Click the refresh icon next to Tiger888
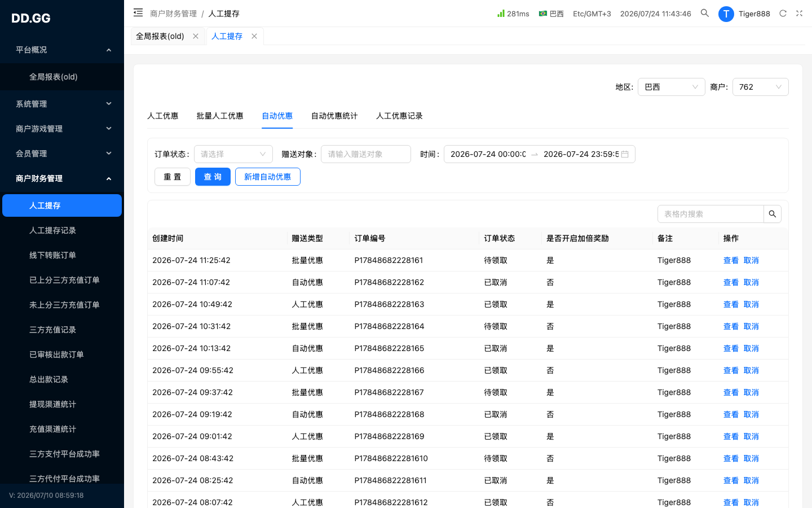812x508 pixels. pos(783,13)
